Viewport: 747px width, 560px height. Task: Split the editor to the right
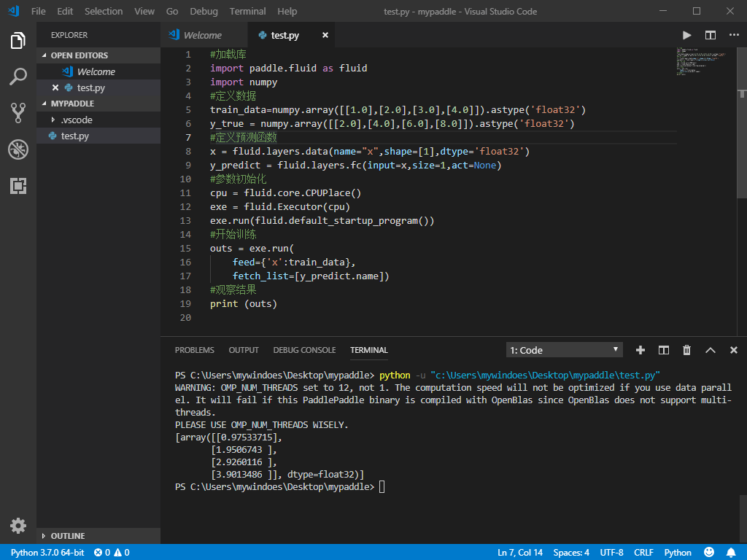click(711, 35)
